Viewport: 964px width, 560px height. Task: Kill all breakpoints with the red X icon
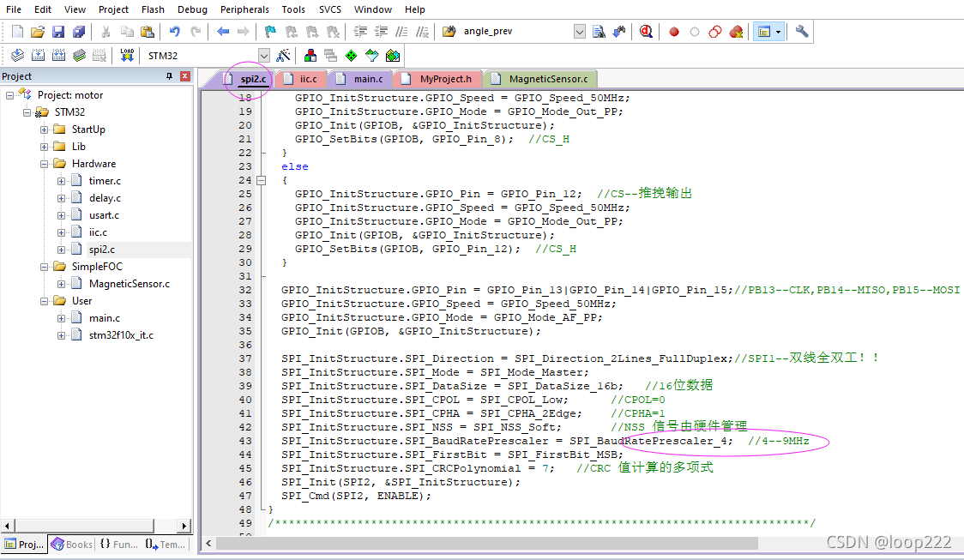pos(736,32)
